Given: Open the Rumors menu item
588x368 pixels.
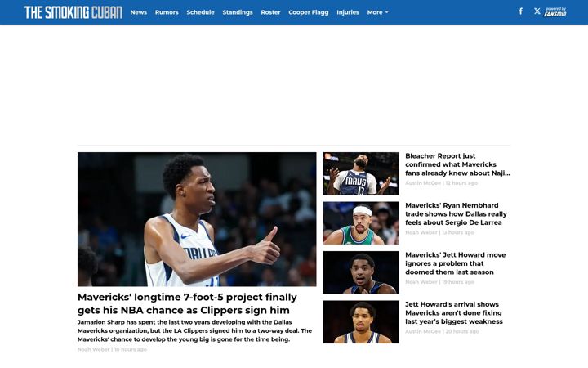Looking at the screenshot, I should [167, 12].
